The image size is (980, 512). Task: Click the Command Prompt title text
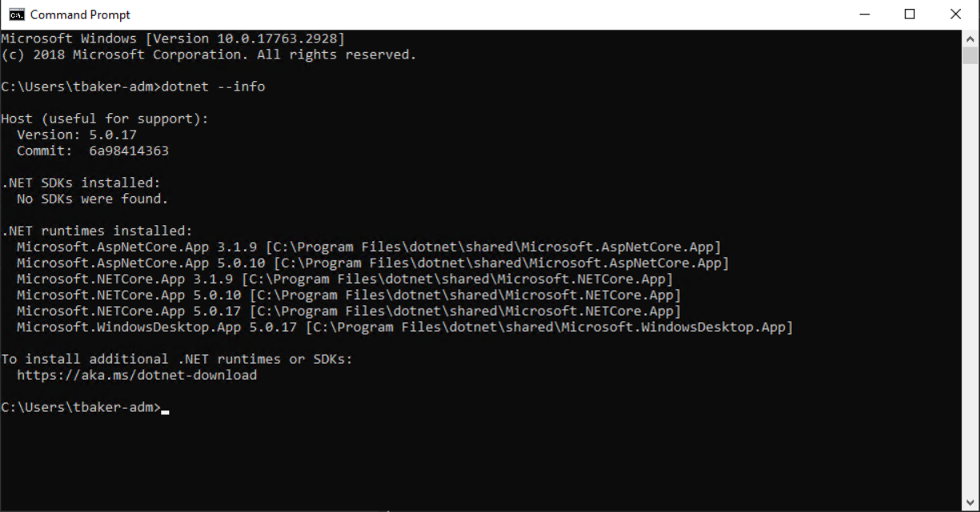coord(80,14)
